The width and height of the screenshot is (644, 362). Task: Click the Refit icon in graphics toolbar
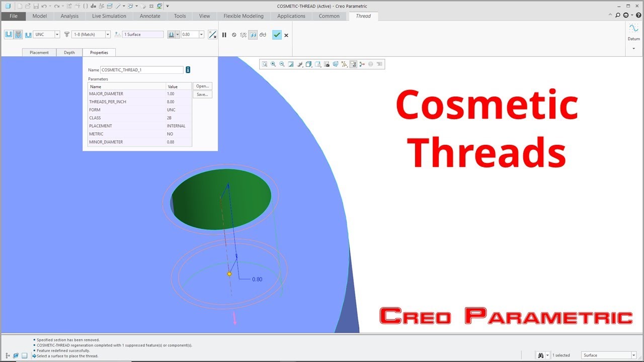click(265, 64)
